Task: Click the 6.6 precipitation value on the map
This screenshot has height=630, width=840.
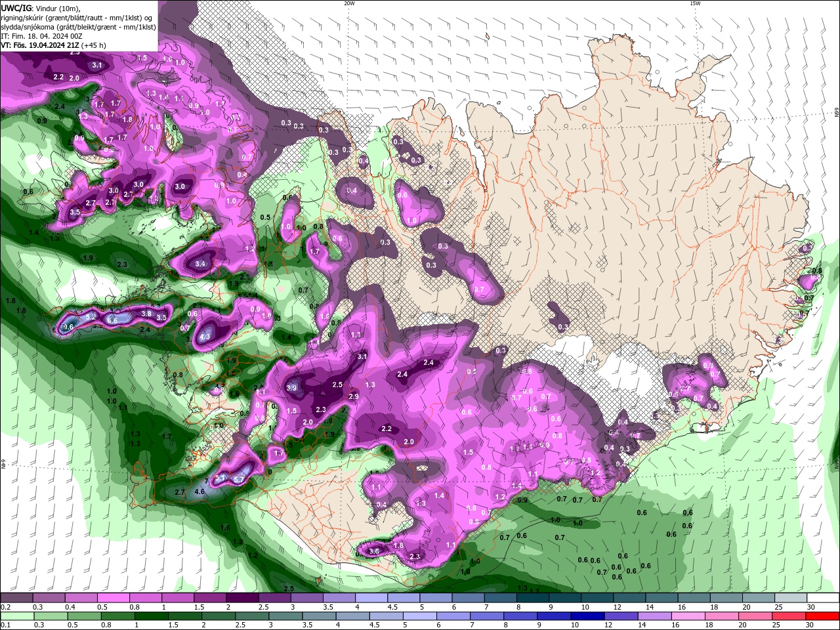Action: (112, 320)
